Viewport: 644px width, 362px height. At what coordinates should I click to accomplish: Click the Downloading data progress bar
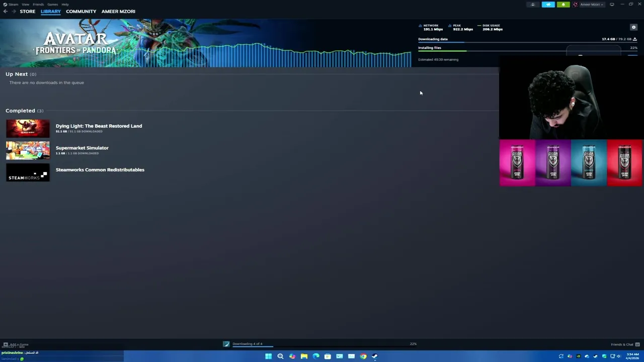point(527,43)
